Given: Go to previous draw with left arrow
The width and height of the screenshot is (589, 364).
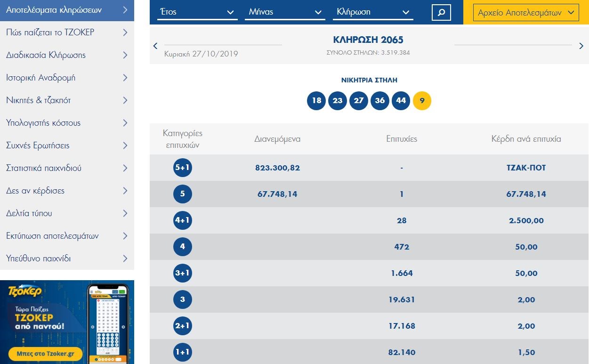Looking at the screenshot, I should (x=155, y=46).
